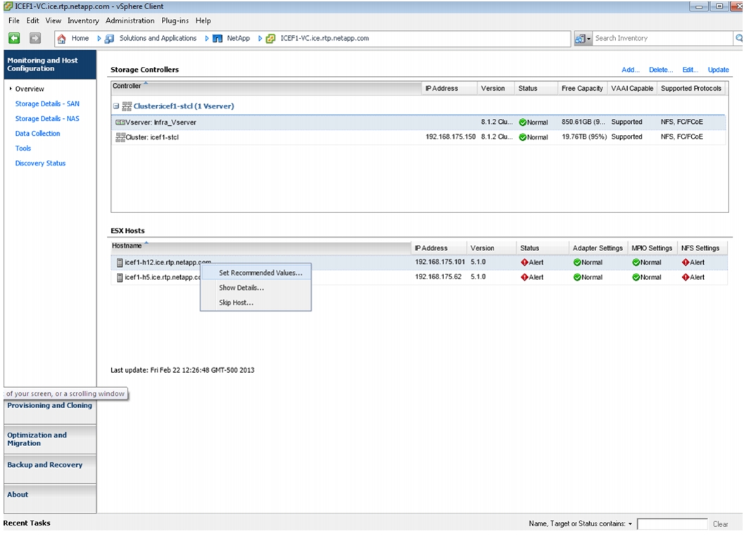The width and height of the screenshot is (744, 560).
Task: Click the Update link
Action: 719,70
